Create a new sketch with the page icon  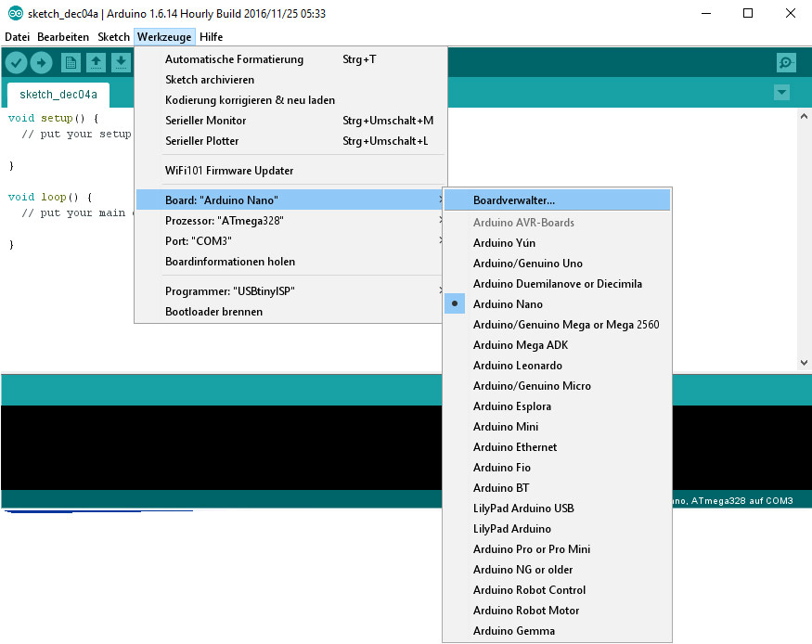(71, 63)
